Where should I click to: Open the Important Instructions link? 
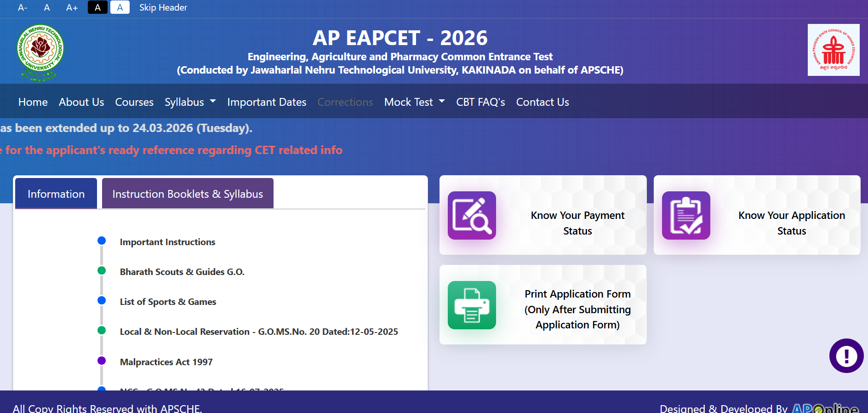point(167,242)
